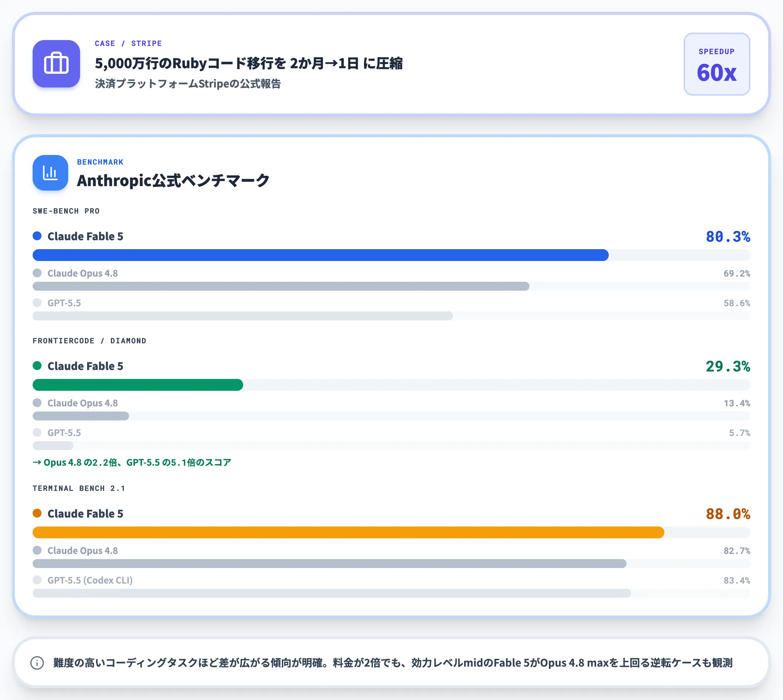Click the gray 69.2% Claude Opus 4.8 bar
783x700 pixels.
click(281, 286)
